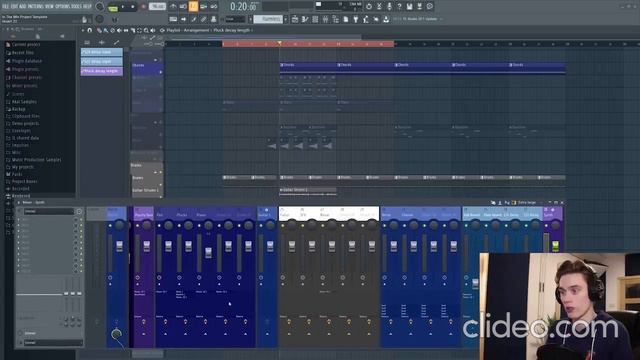Viewport: 640px width, 360px height.
Task: Open the TOOLS menu
Action: pos(76,7)
